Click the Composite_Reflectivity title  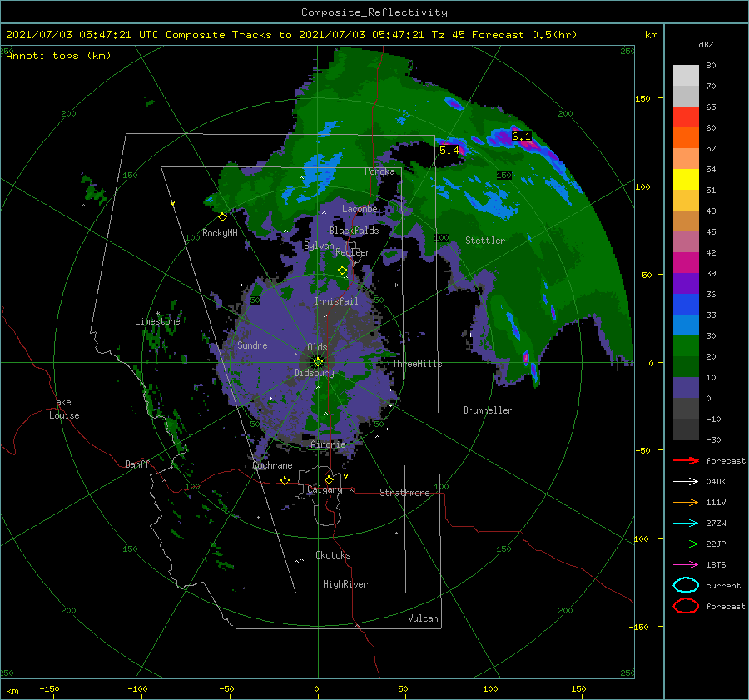[x=374, y=12]
